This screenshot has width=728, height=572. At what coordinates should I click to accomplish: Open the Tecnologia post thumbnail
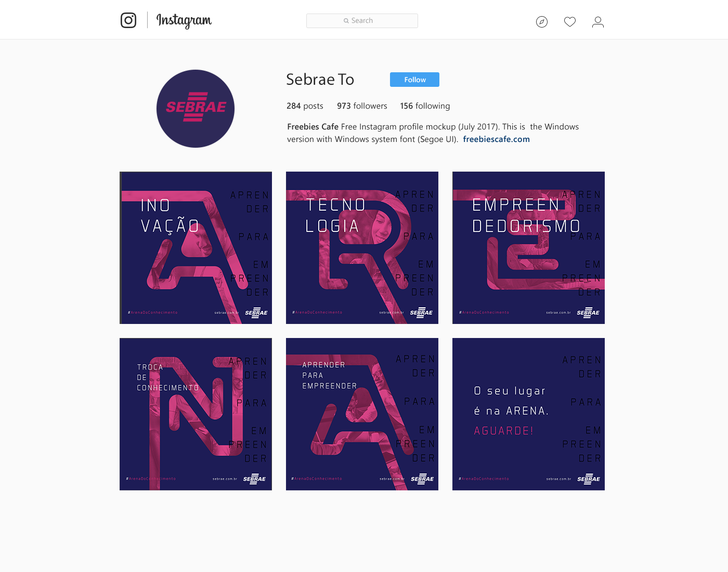pos(362,248)
